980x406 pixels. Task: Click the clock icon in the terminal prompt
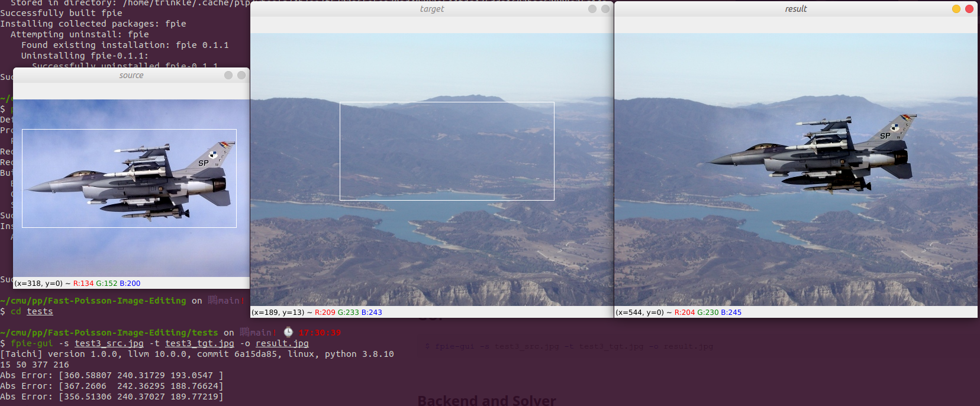pyautogui.click(x=288, y=333)
